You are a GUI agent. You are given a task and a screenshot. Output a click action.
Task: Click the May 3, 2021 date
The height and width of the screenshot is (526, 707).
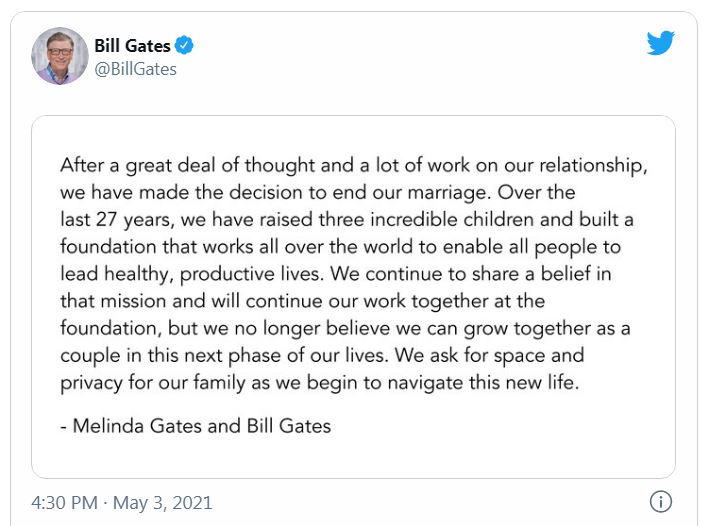[x=162, y=502]
